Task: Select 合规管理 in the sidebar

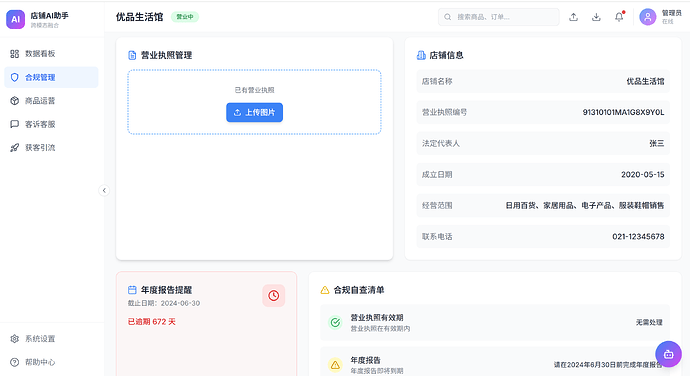Action: (x=51, y=77)
